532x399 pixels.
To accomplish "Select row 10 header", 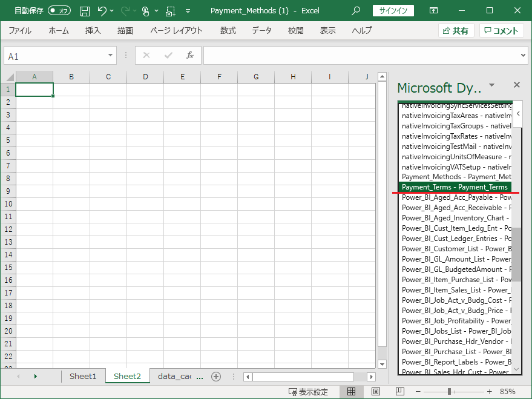I will [8, 204].
